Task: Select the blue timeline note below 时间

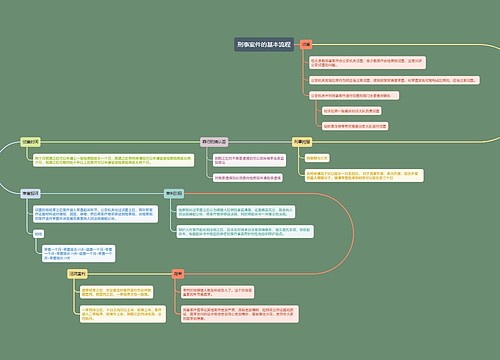Action: pos(79,254)
